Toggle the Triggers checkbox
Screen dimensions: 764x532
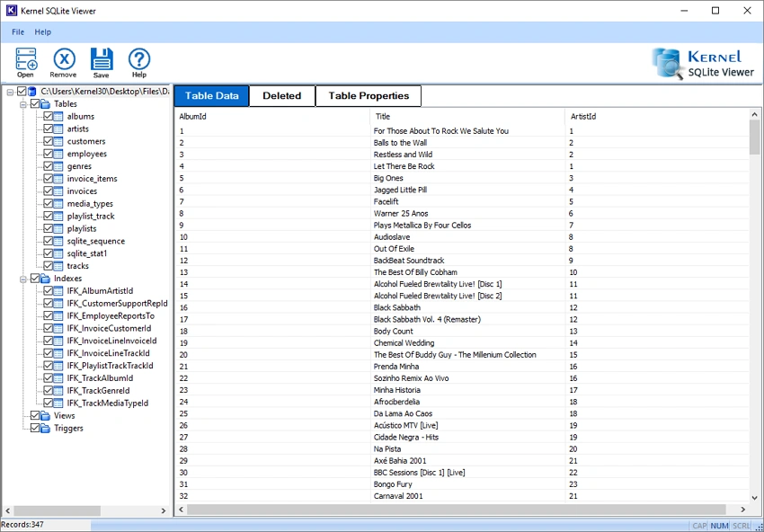click(x=35, y=429)
